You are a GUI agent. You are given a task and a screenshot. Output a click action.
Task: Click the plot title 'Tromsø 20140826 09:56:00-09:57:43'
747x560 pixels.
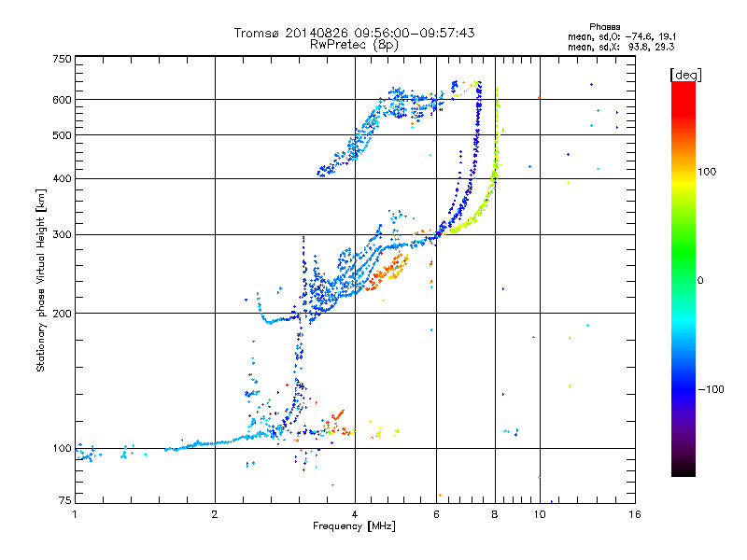click(354, 33)
